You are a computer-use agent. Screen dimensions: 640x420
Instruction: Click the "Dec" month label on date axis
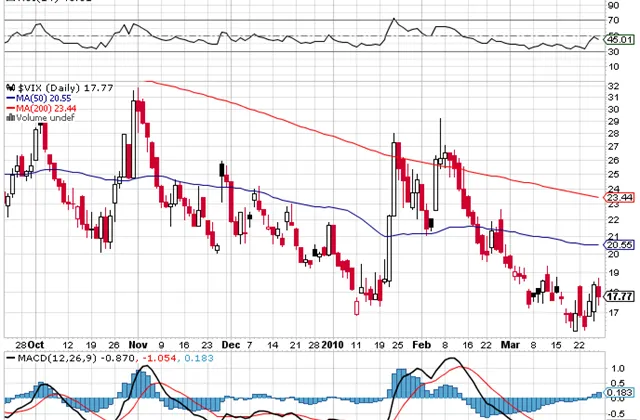click(x=231, y=345)
